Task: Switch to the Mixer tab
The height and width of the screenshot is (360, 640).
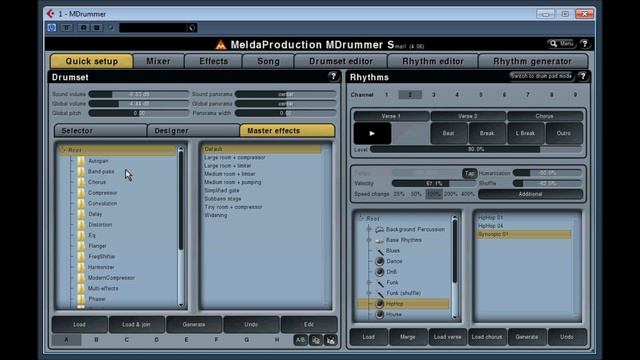Action: [158, 61]
